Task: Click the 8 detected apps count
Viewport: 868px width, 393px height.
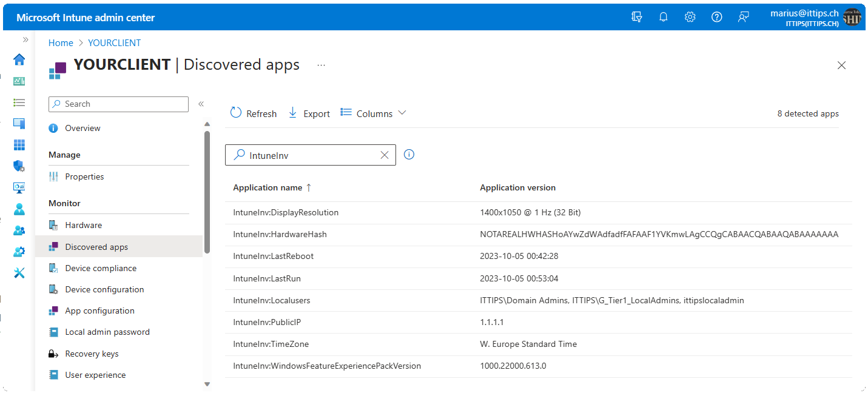Action: [x=808, y=113]
